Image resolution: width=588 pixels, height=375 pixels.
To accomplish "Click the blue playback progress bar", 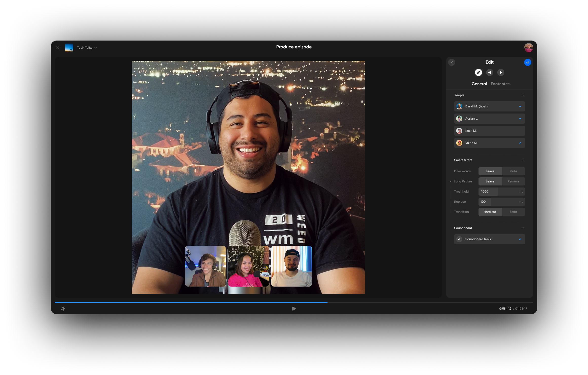I will 191,302.
